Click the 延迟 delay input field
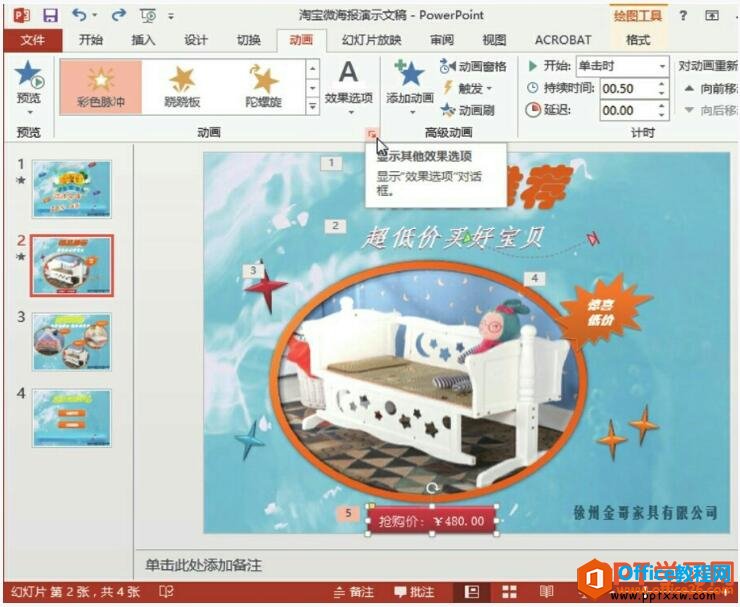 tap(627, 110)
